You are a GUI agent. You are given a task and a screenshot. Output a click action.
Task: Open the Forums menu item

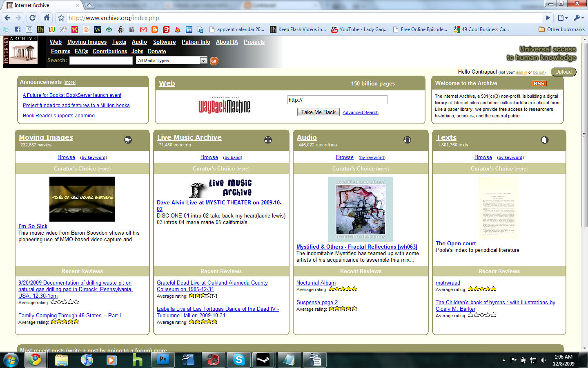click(x=61, y=51)
